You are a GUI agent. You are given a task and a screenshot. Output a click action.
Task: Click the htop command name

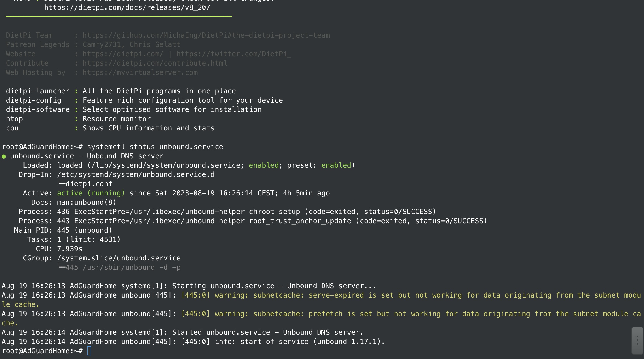[14, 119]
